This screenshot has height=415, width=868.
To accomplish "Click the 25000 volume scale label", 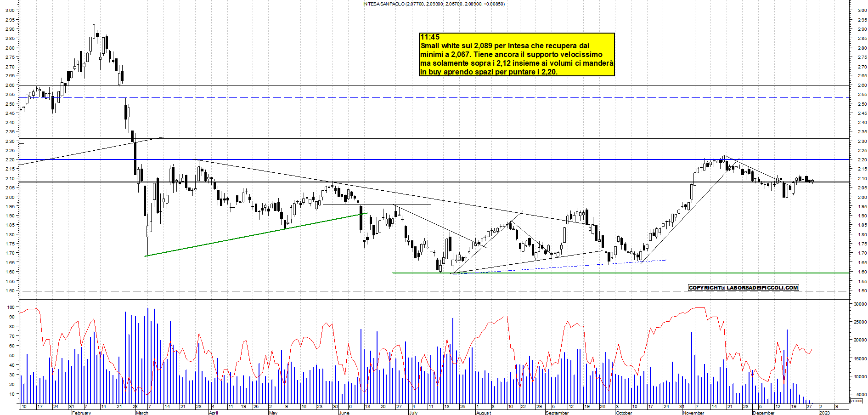I will [860, 322].
